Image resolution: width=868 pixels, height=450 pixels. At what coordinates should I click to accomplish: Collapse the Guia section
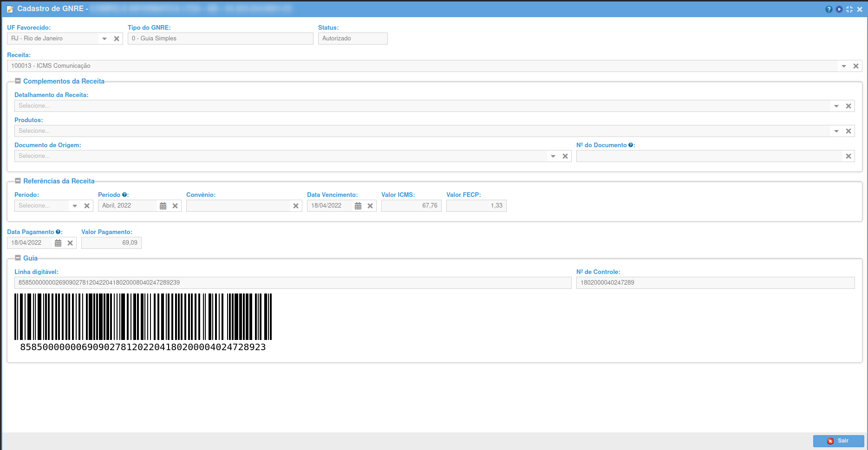(18, 258)
